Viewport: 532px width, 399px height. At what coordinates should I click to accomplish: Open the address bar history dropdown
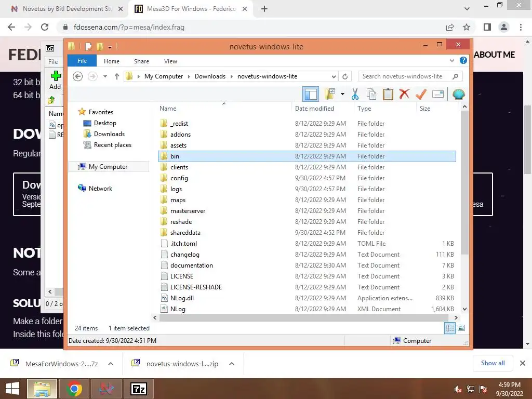pyautogui.click(x=334, y=76)
